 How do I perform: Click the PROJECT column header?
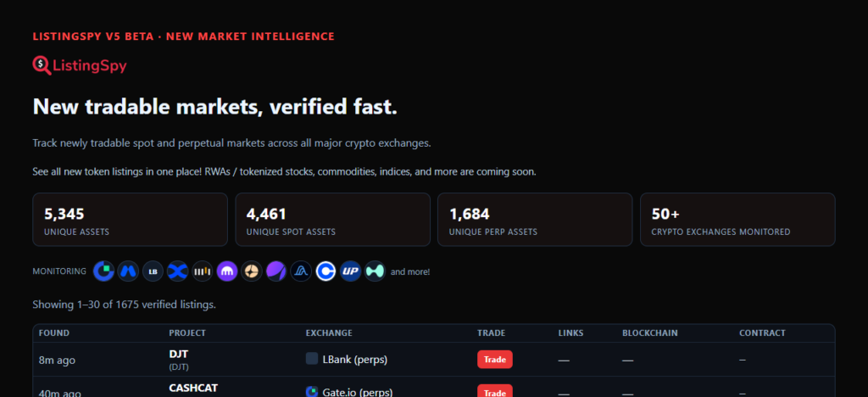pos(187,333)
